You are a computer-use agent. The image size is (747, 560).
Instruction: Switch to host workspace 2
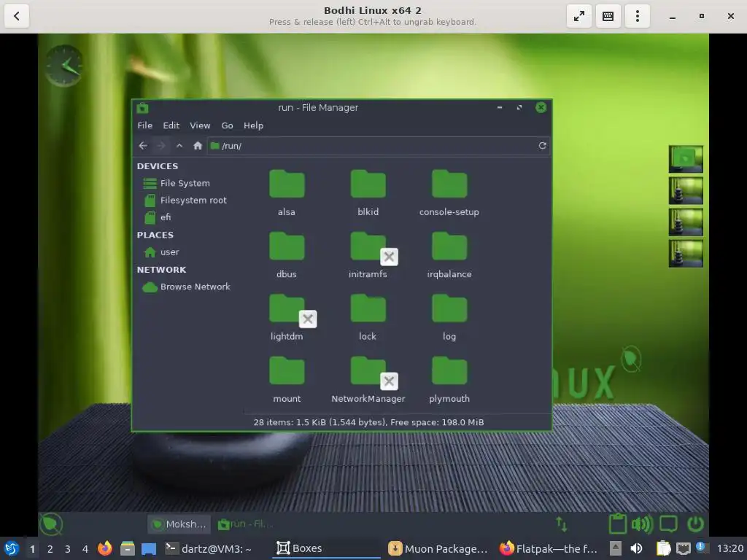tap(50, 549)
